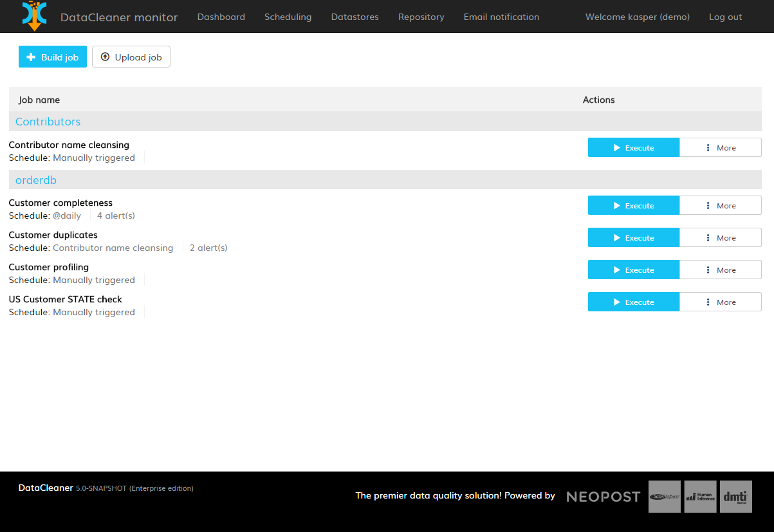The height and width of the screenshot is (532, 774).
Task: Open the 4 alert(s) link
Action: coord(116,216)
